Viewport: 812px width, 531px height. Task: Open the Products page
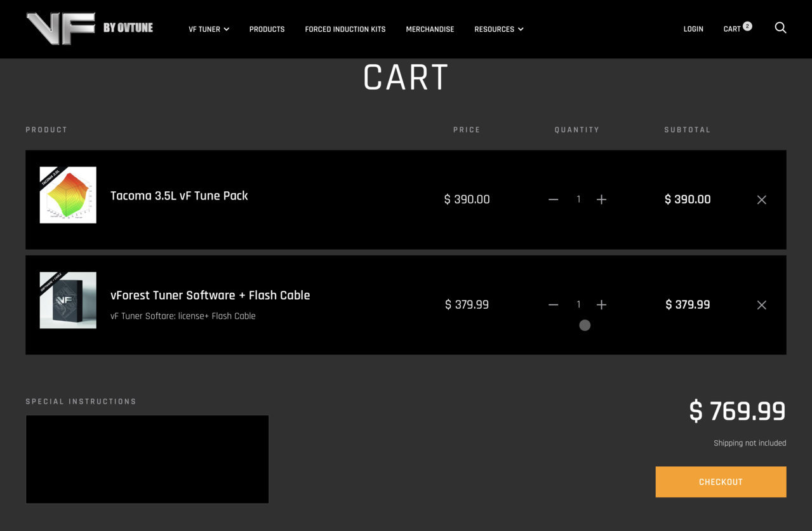click(x=267, y=29)
